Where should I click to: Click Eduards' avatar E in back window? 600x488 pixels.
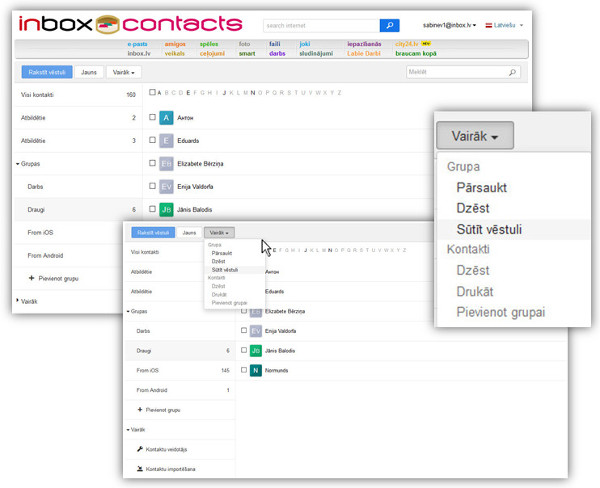[166, 141]
